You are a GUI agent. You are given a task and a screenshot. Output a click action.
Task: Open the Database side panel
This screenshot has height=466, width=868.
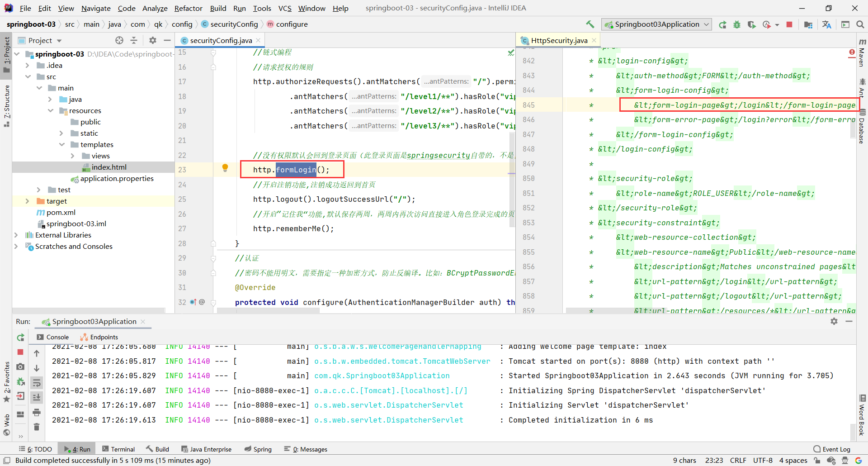pyautogui.click(x=862, y=127)
